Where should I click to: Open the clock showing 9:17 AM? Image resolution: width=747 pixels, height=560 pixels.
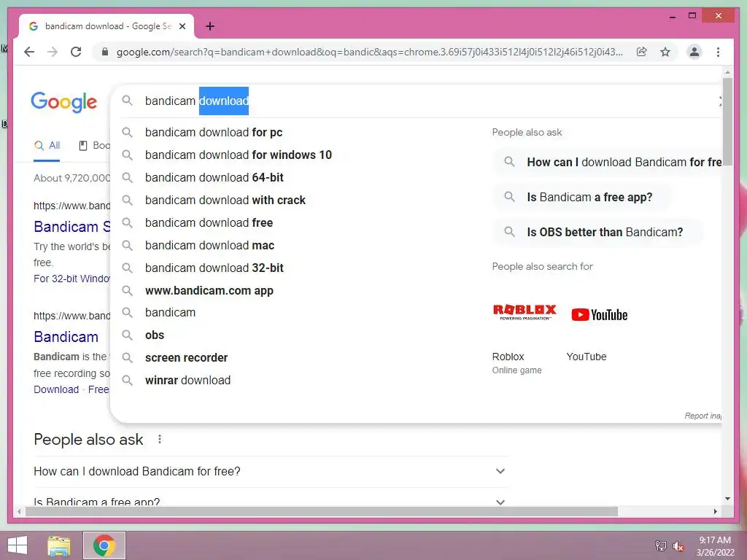(x=715, y=546)
